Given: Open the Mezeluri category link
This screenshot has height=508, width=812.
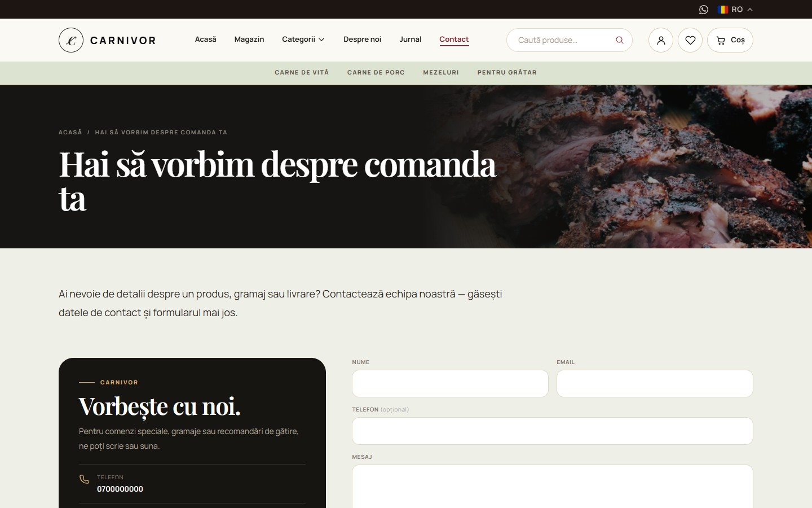Looking at the screenshot, I should (441, 72).
